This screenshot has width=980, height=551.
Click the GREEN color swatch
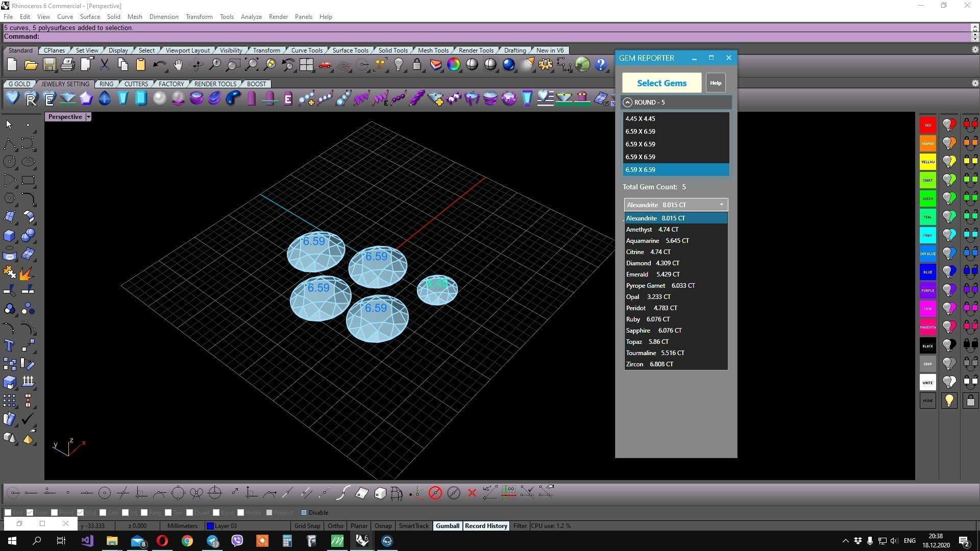(x=927, y=198)
